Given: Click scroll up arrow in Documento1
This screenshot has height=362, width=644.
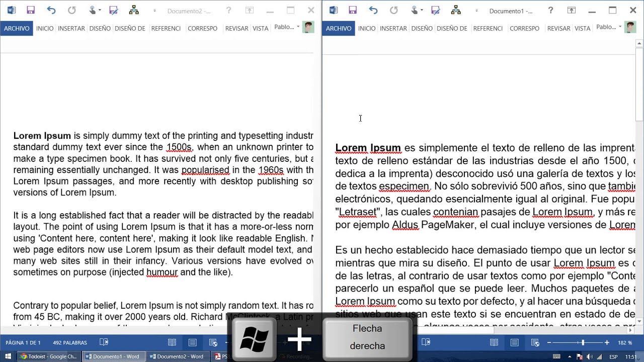Looking at the screenshot, I should (x=639, y=44).
